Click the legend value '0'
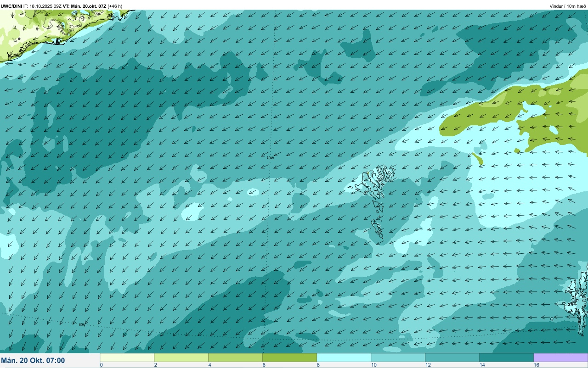 pyautogui.click(x=101, y=365)
